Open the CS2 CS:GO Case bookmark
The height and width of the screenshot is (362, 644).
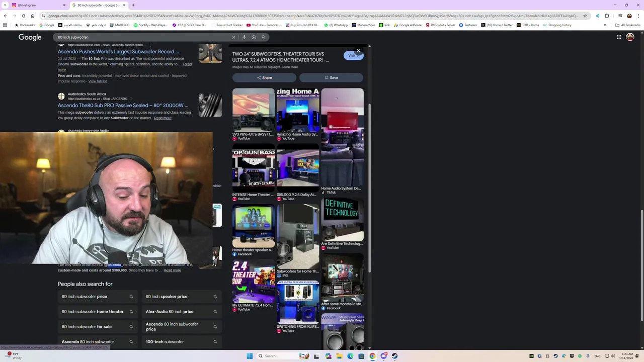point(190,25)
